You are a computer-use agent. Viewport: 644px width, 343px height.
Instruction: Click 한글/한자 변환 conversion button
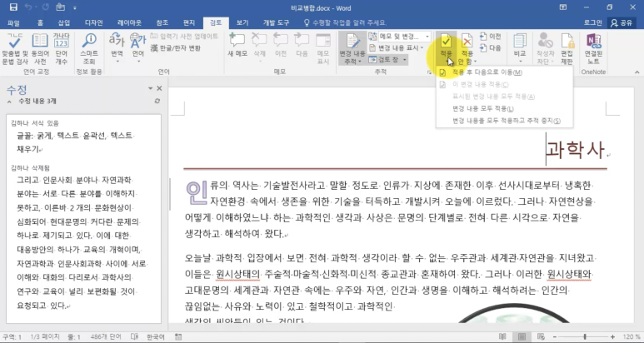(176, 48)
